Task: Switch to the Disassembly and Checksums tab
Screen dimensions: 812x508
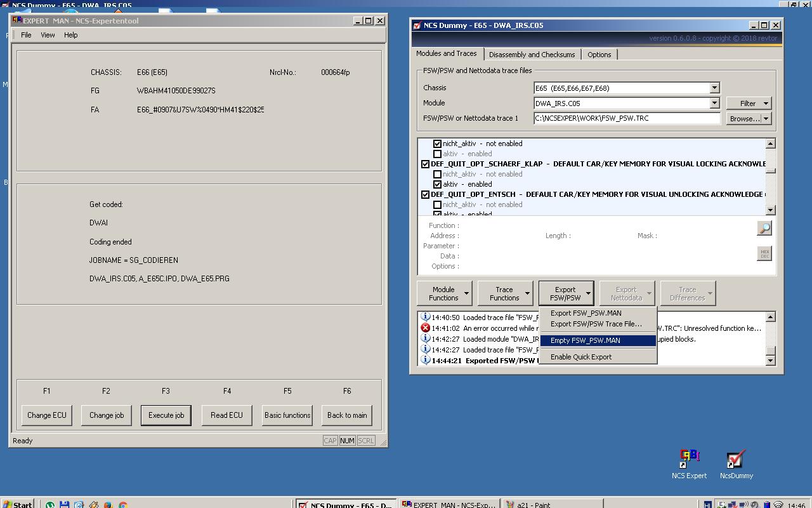Action: (532, 55)
